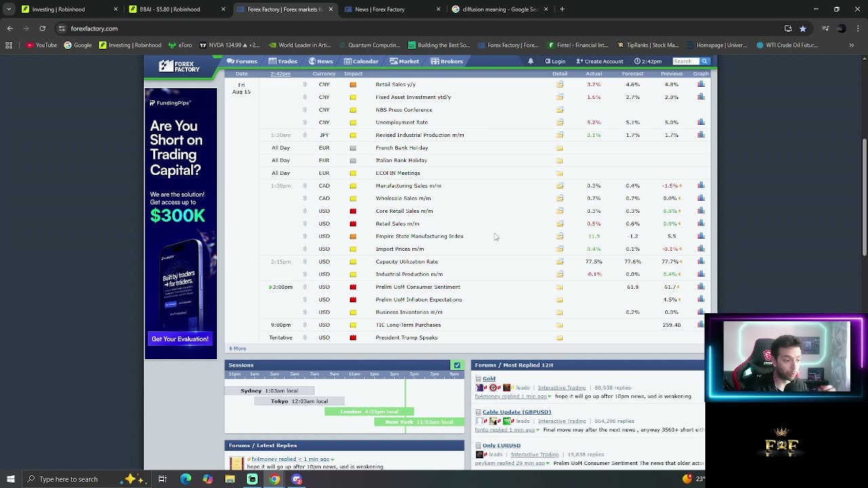Click the New York session bar
Viewport: 868px width, 488px height.
pyautogui.click(x=419, y=422)
